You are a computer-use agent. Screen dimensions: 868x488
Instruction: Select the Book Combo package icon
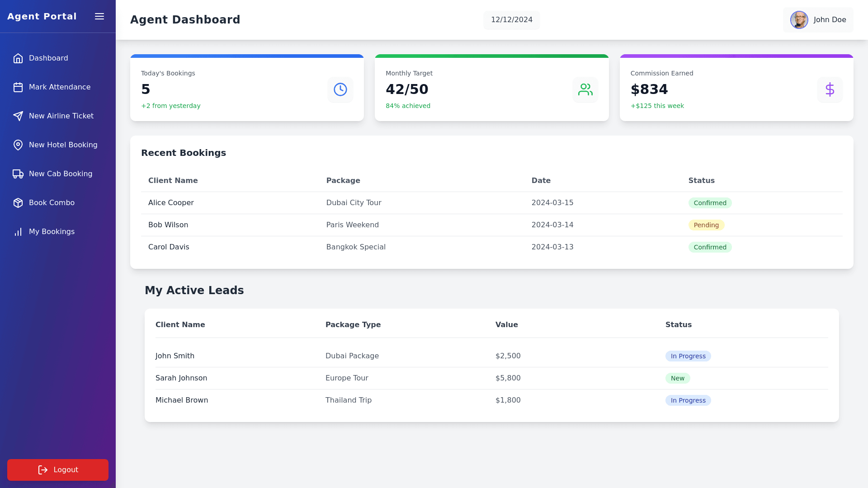tap(18, 202)
